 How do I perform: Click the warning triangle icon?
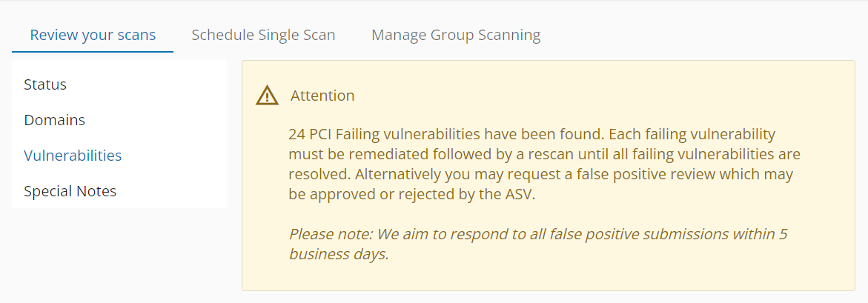[x=267, y=96]
